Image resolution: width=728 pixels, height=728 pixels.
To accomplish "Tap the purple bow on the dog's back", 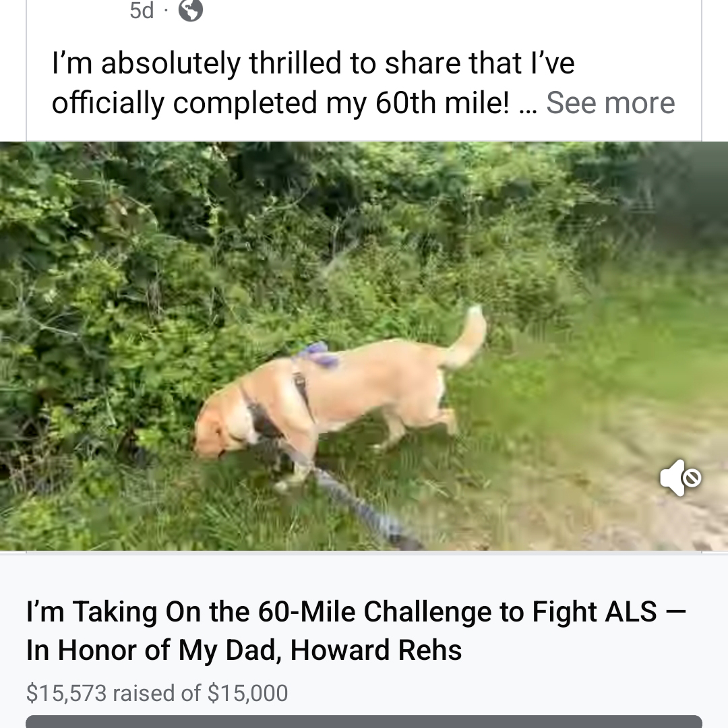I will [x=317, y=354].
